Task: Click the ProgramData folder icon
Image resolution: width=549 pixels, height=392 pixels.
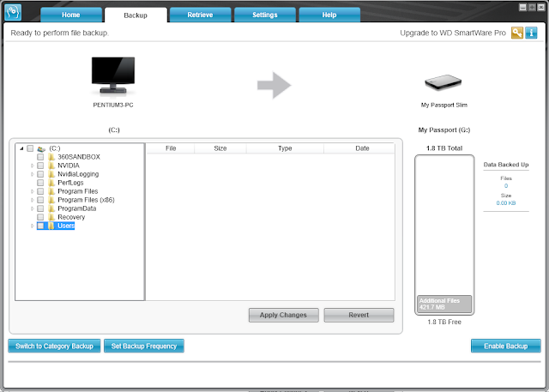Action: (x=51, y=208)
